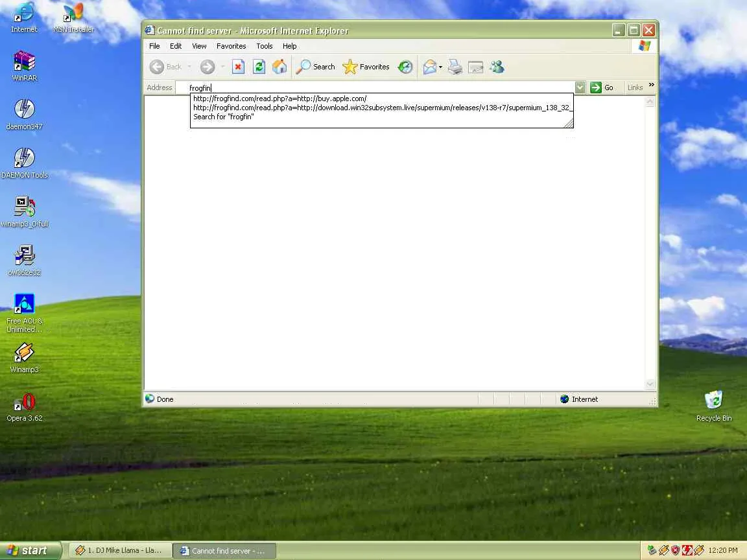The image size is (747, 560).
Task: Click system tray clock 12:20 PM
Action: point(723,550)
